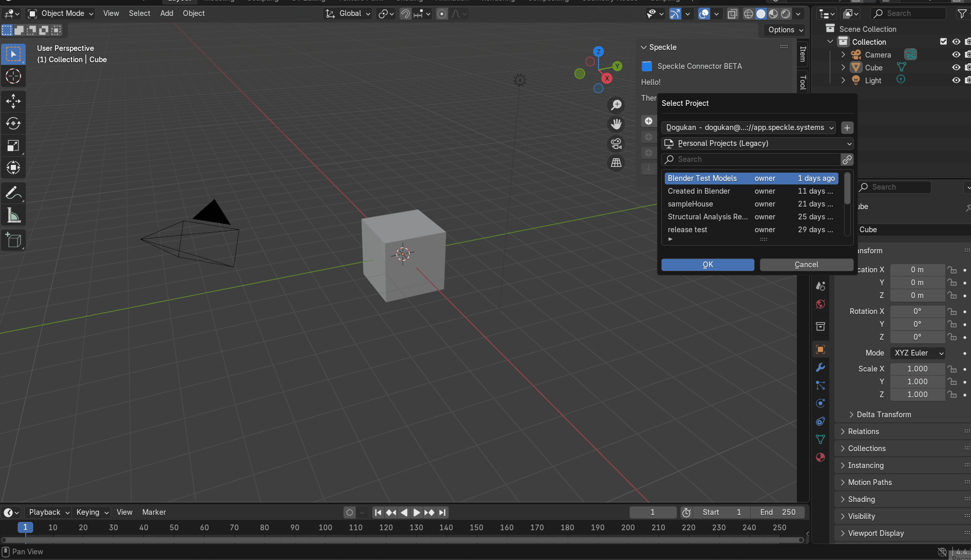Confirm project selection with OK

pyautogui.click(x=707, y=265)
